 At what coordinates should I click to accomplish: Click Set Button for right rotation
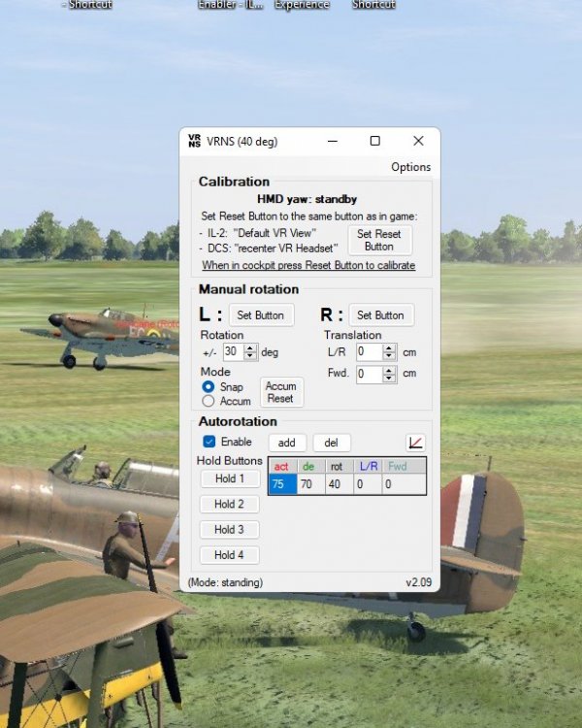point(380,315)
